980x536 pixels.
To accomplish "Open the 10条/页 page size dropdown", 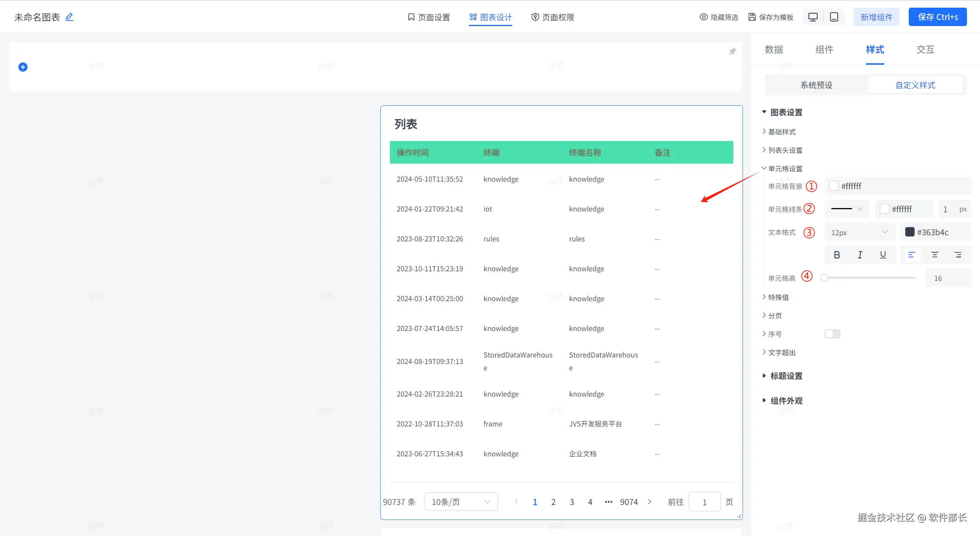I will click(x=461, y=502).
